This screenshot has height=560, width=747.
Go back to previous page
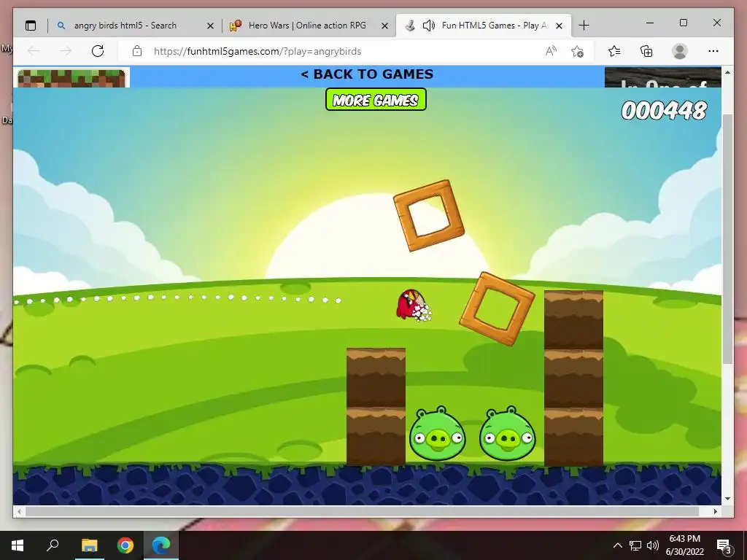coord(34,51)
